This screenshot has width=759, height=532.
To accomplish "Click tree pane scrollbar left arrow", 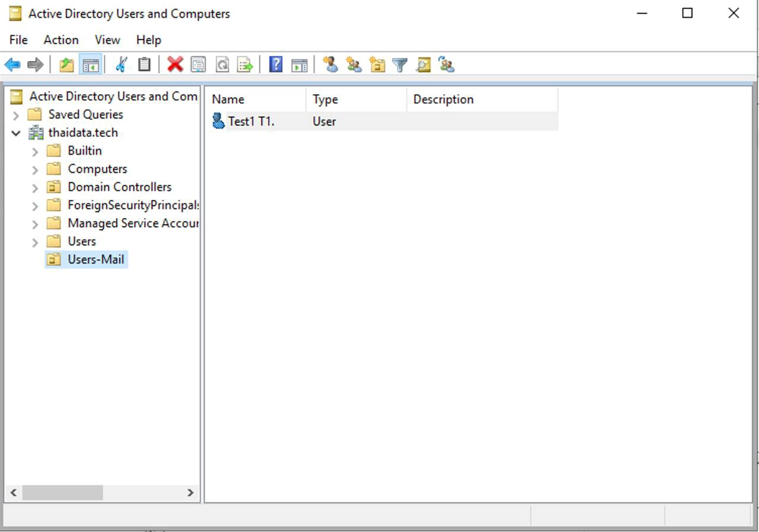I will tap(13, 492).
